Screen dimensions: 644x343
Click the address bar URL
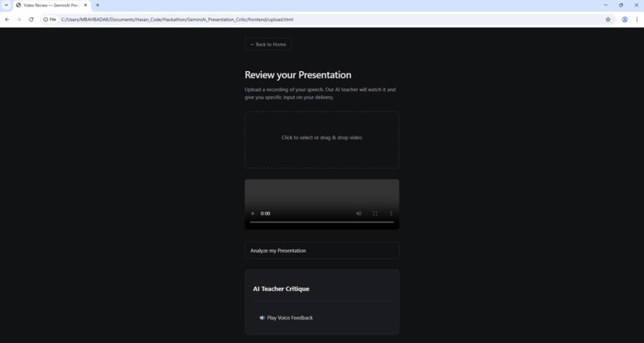pos(177,19)
